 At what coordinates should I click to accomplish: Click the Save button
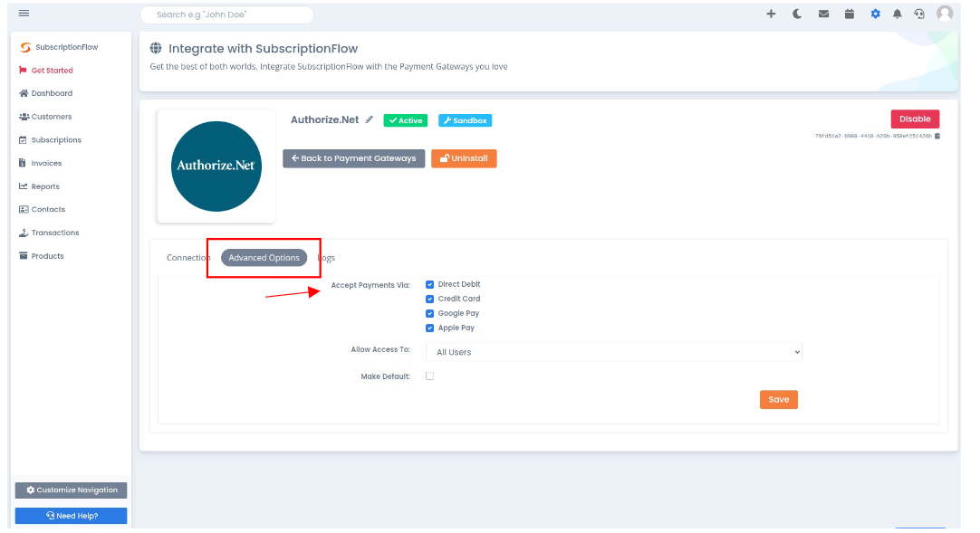pos(779,399)
